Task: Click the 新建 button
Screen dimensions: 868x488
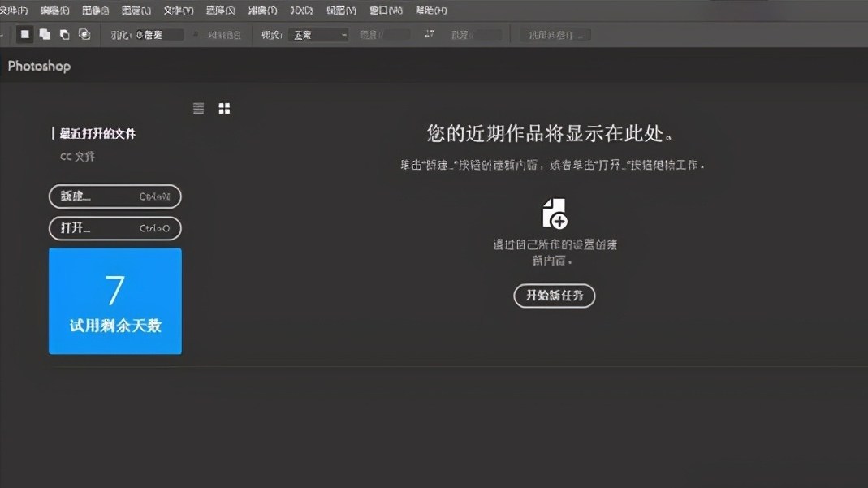Action: 114,196
